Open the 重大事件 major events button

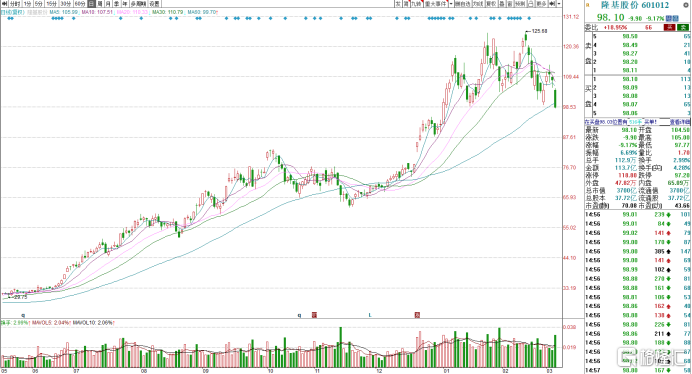[x=436, y=4]
